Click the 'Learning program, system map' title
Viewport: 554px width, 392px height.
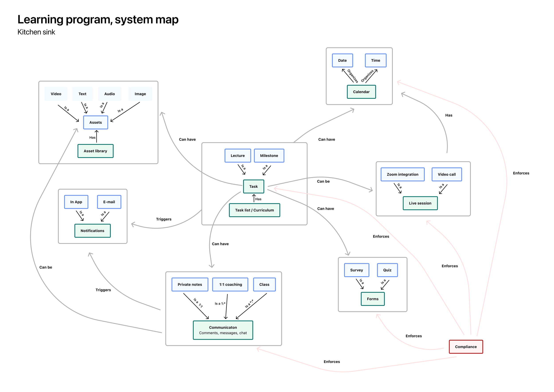[x=98, y=19]
